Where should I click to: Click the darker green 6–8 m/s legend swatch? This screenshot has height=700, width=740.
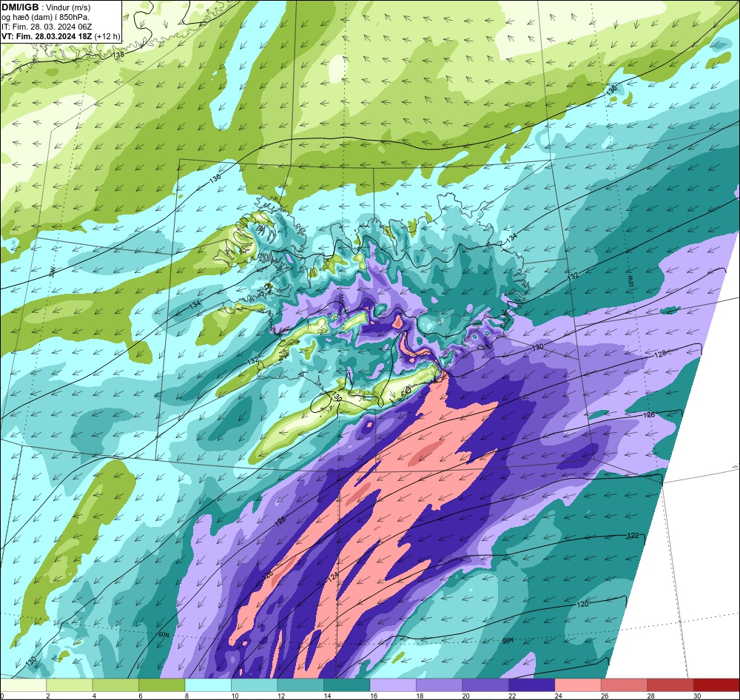(162, 685)
